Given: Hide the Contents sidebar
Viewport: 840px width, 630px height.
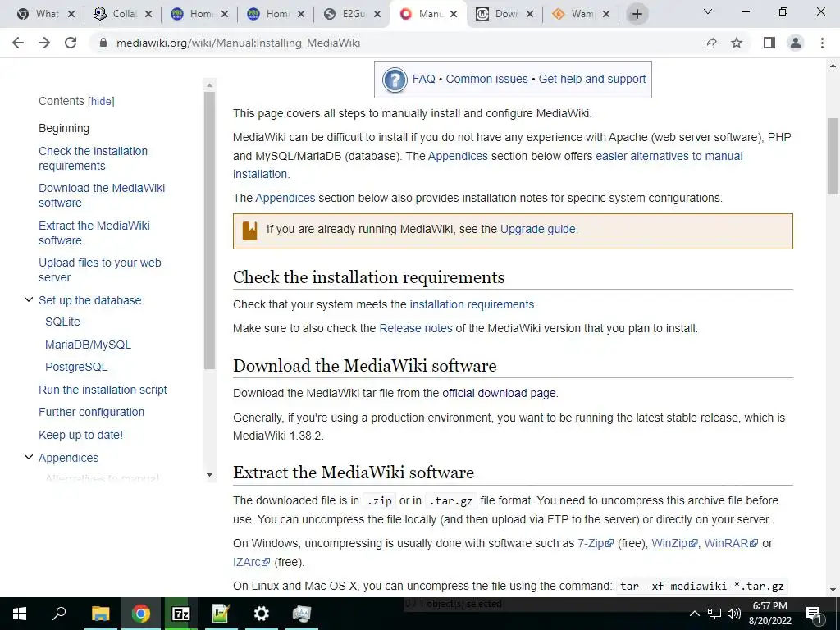Looking at the screenshot, I should click(x=101, y=101).
